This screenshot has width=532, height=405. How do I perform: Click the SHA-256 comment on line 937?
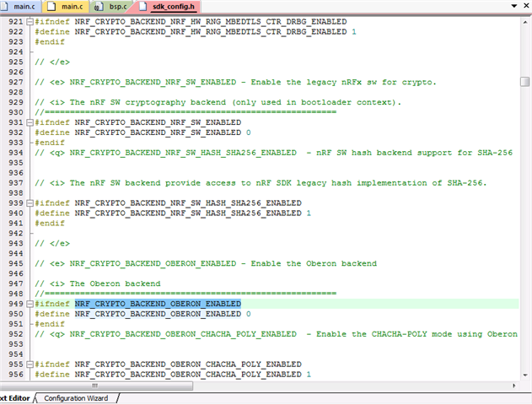click(x=261, y=183)
